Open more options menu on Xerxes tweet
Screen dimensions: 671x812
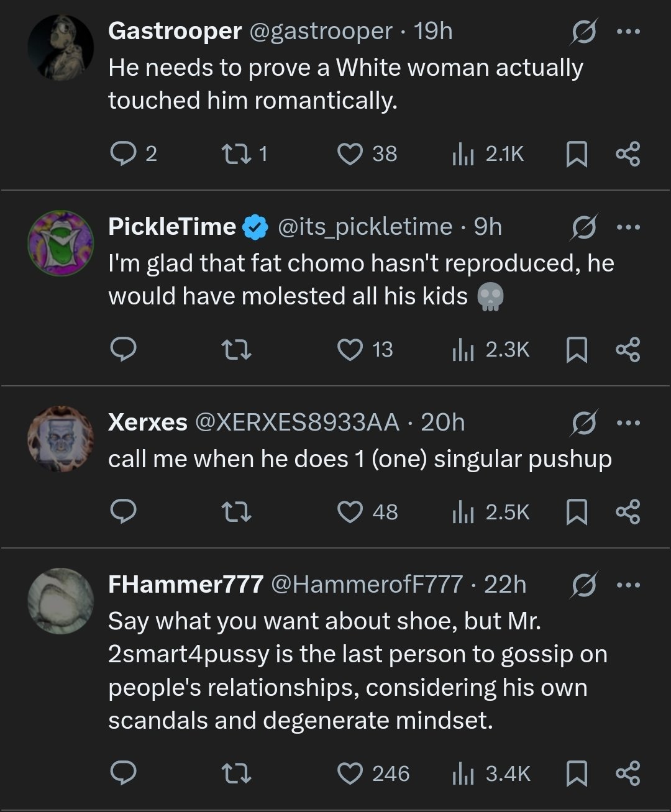628,422
